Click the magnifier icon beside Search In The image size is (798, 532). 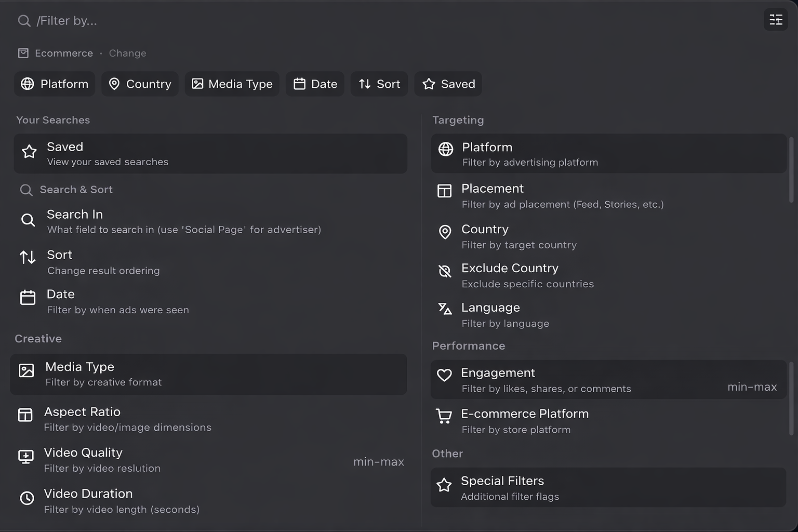click(x=28, y=220)
